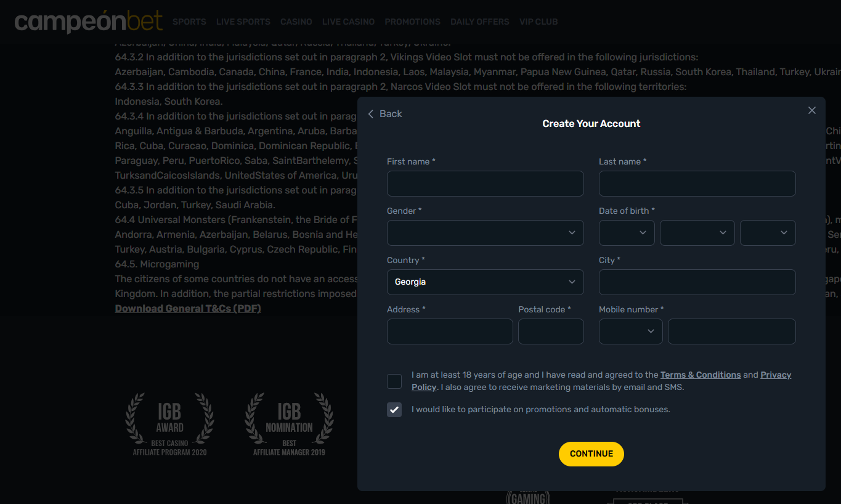Screen dimensions: 841x504
Task: Download General T&Cs PDF link
Action: click(x=188, y=308)
